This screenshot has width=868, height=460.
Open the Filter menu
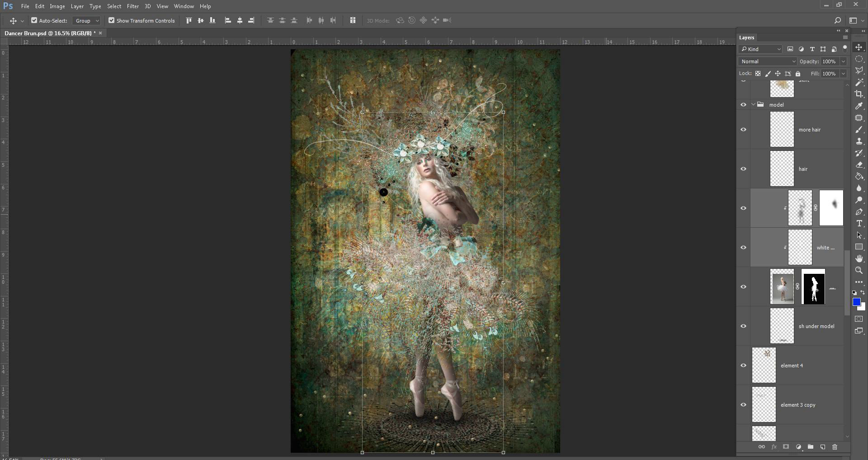(132, 6)
